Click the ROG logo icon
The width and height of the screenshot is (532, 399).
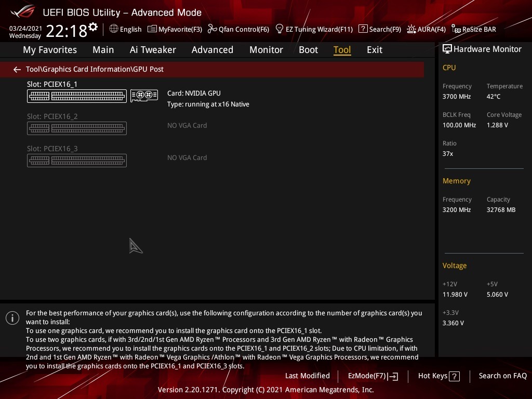(22, 11)
